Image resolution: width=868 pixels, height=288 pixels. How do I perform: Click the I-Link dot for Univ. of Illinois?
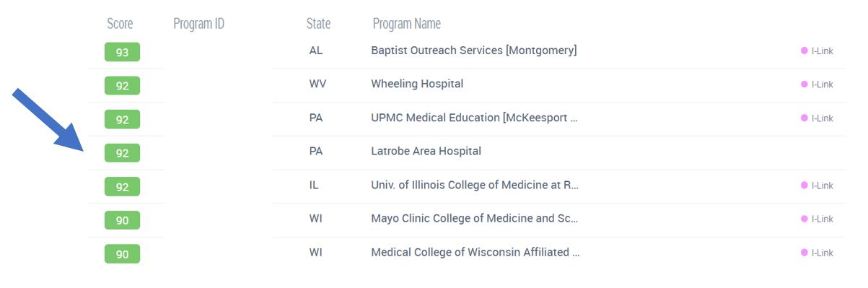click(x=804, y=186)
